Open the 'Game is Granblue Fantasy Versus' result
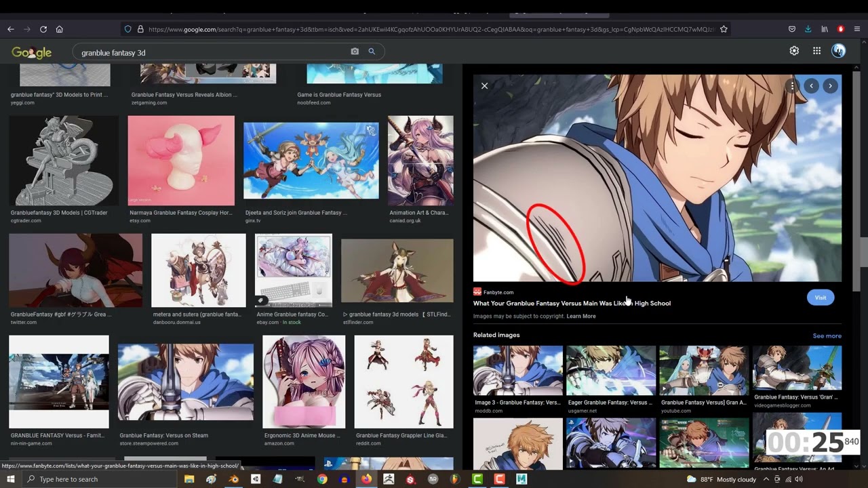Image resolution: width=868 pixels, height=488 pixels. point(339,95)
